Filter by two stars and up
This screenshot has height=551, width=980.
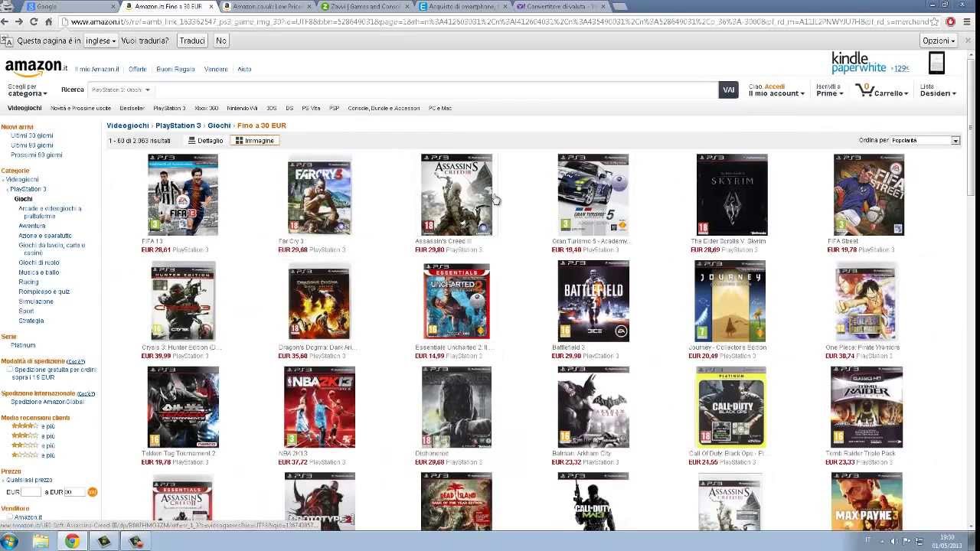point(33,445)
